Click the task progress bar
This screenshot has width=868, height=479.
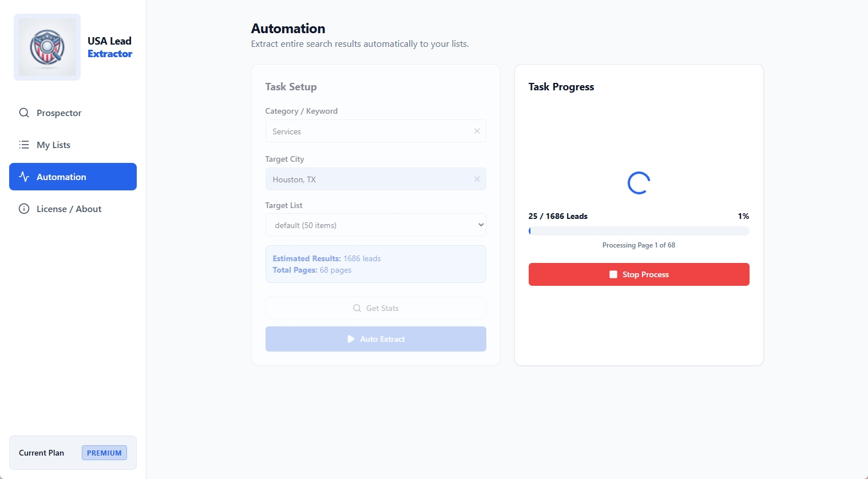tap(639, 230)
